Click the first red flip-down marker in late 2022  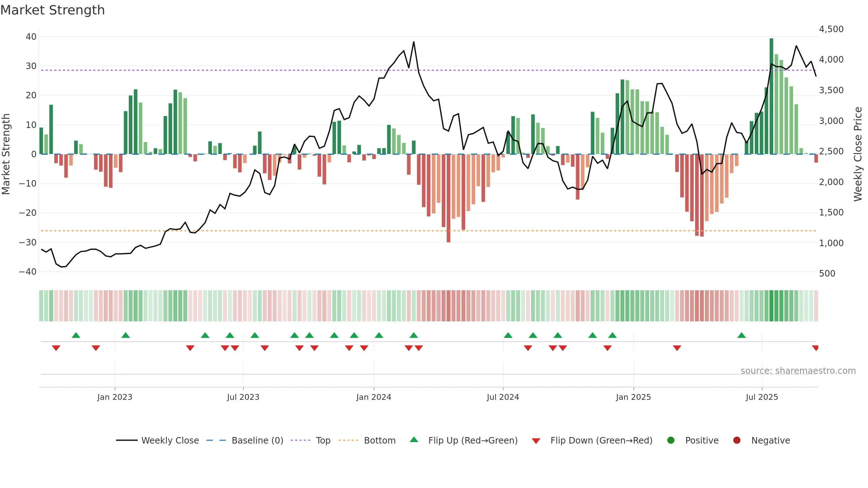tap(56, 348)
